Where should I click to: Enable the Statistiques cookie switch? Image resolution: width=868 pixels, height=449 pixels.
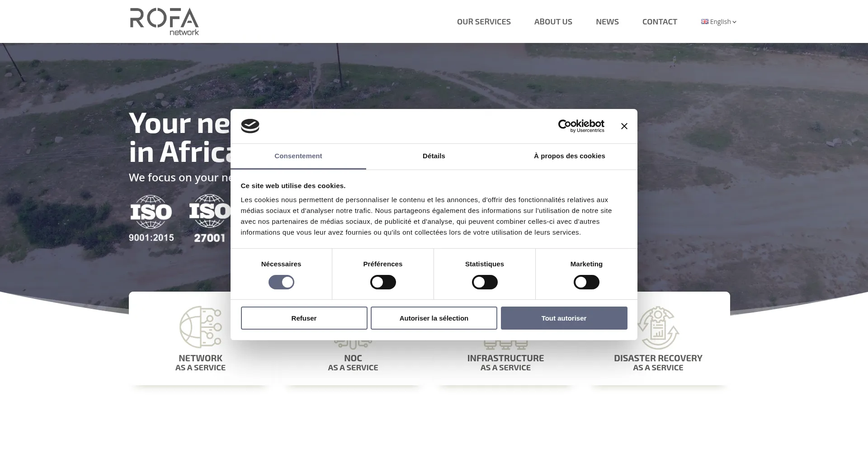(x=484, y=282)
